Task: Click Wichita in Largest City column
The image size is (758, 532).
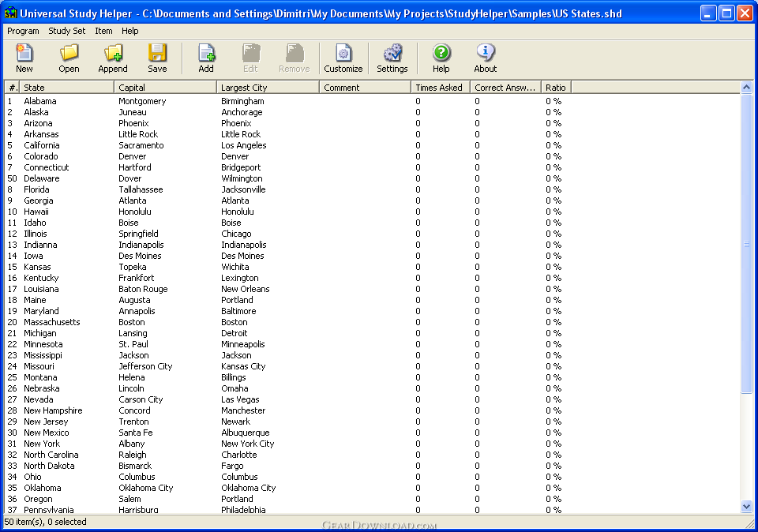Action: click(x=235, y=267)
